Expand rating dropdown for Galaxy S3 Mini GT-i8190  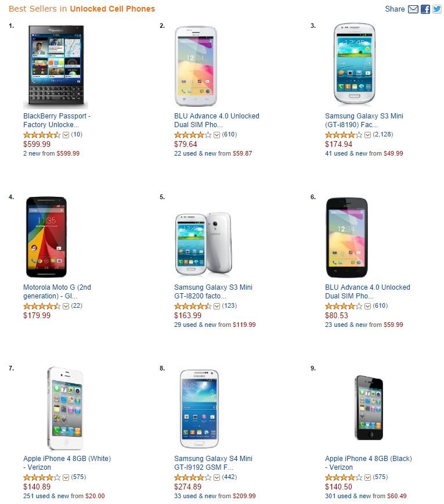pyautogui.click(x=367, y=135)
